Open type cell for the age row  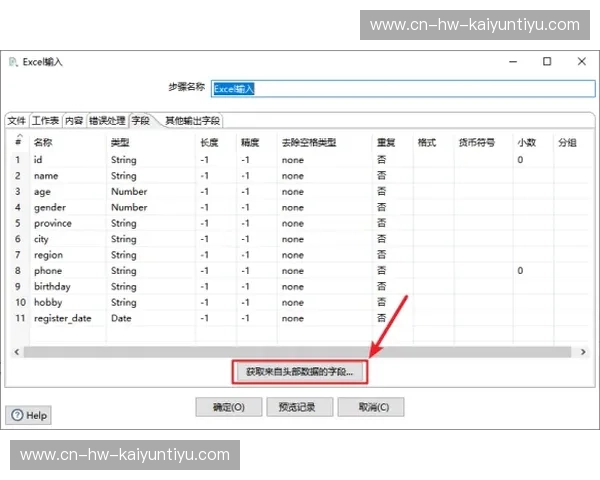pyautogui.click(x=129, y=192)
